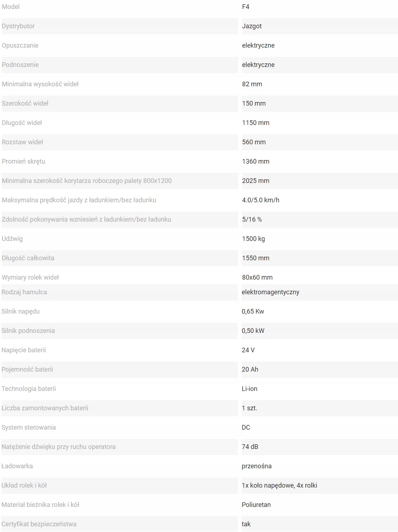Click the Maksymalna prędkość jazdy label
This screenshot has height=532, width=398.
click(79, 200)
